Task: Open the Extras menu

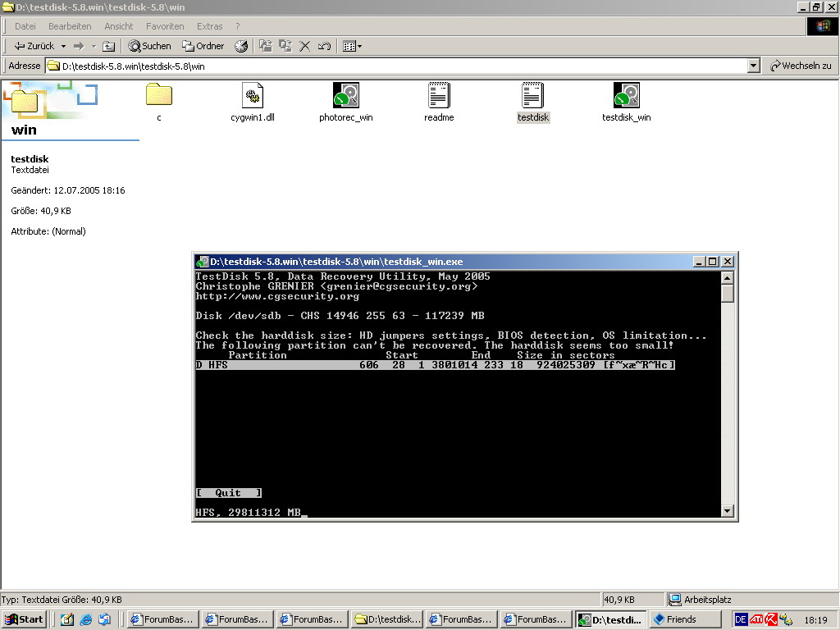Action: pos(209,26)
